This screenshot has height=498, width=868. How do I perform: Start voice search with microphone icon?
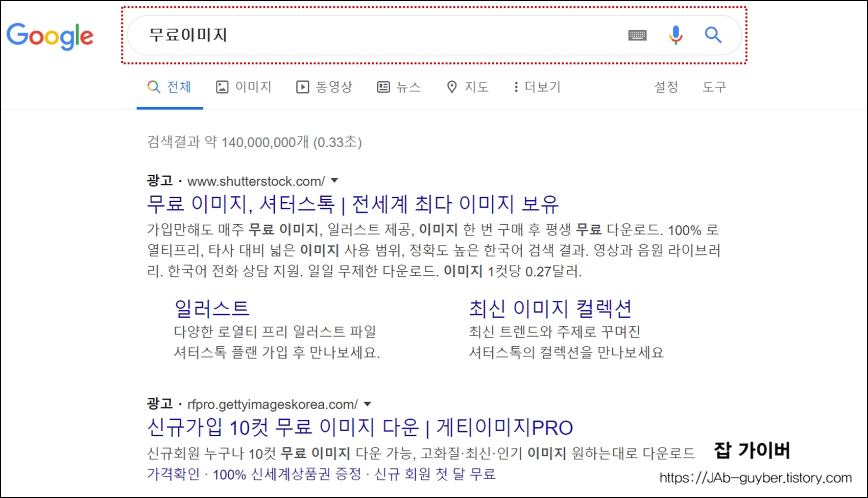coord(676,35)
